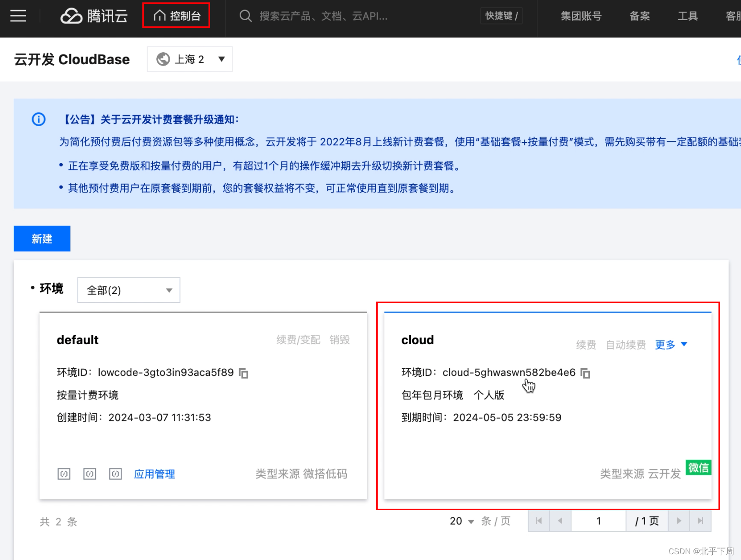
Task: Click the search magnifier icon
Action: 245,16
